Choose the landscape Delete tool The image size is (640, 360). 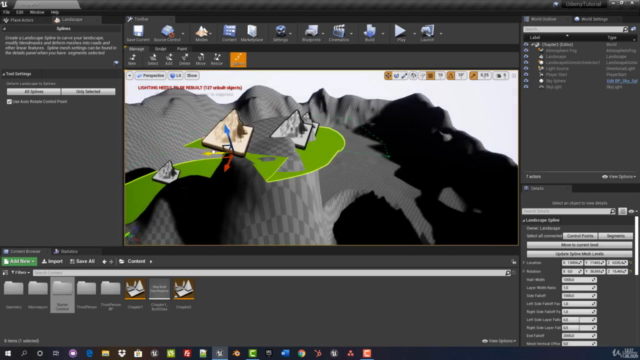coord(184,60)
